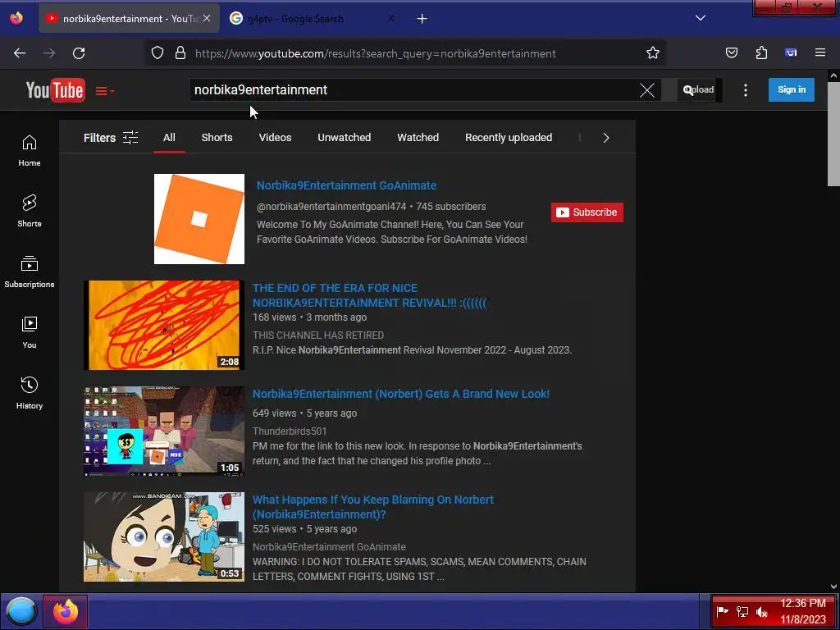Viewport: 840px width, 630px height.
Task: Click the YouTube logo
Action: (x=55, y=90)
